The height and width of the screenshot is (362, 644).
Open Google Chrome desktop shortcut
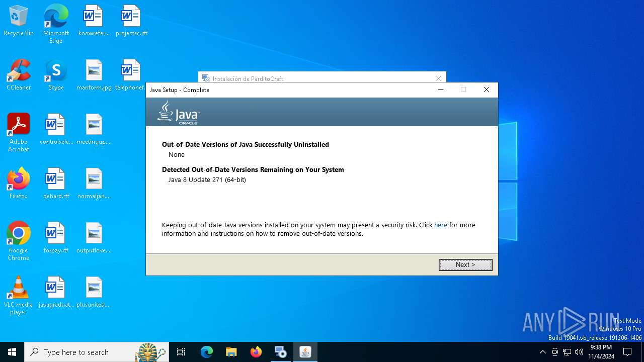[x=19, y=241]
